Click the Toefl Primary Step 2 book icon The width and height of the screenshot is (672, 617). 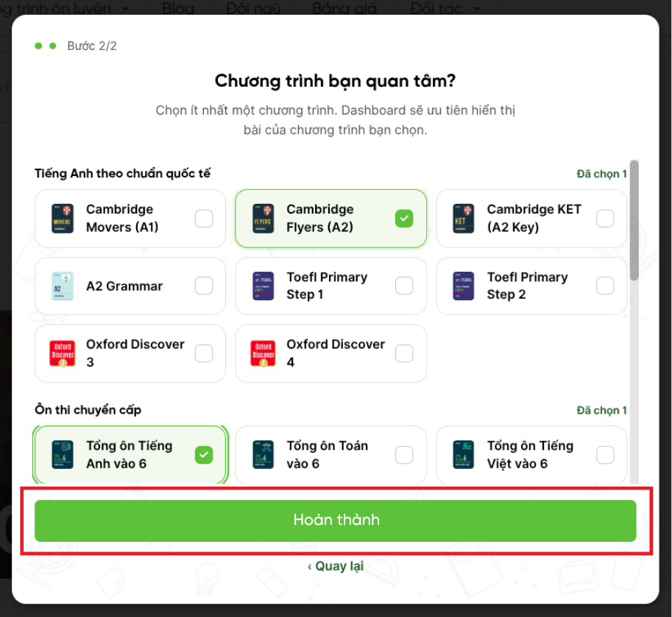point(463,286)
